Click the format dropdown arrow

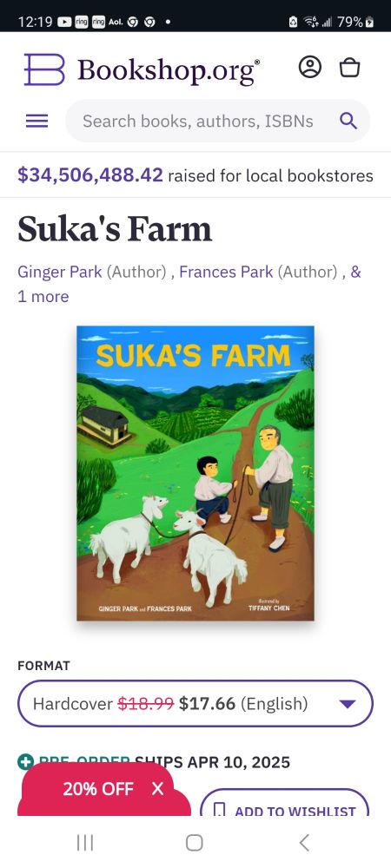348,704
